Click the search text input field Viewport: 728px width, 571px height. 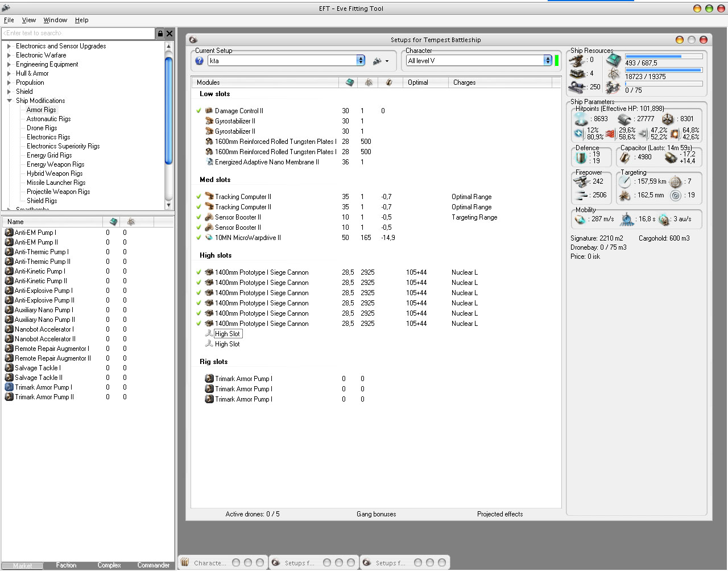click(x=78, y=34)
